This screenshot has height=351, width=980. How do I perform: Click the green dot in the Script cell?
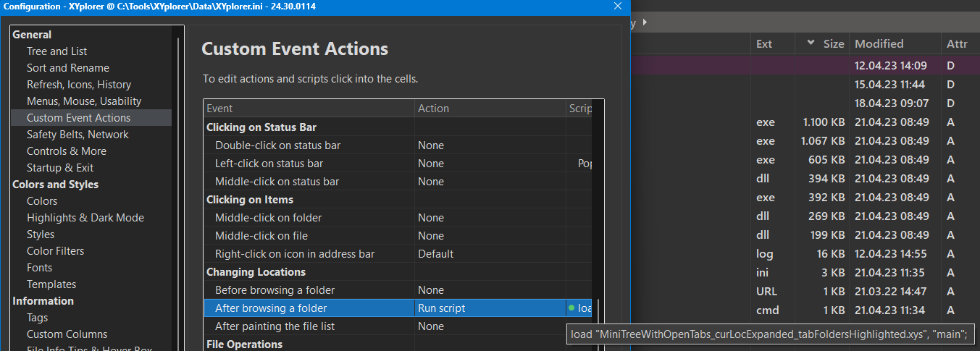(x=571, y=308)
